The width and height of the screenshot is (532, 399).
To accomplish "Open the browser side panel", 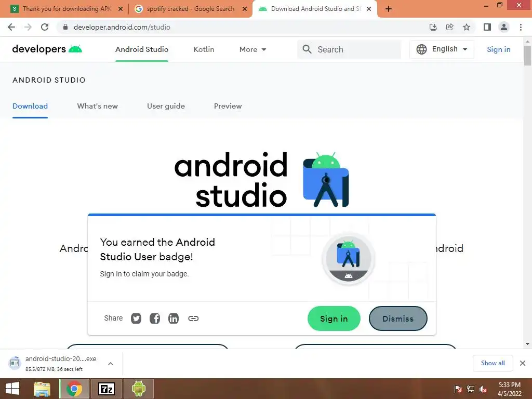I will click(487, 27).
